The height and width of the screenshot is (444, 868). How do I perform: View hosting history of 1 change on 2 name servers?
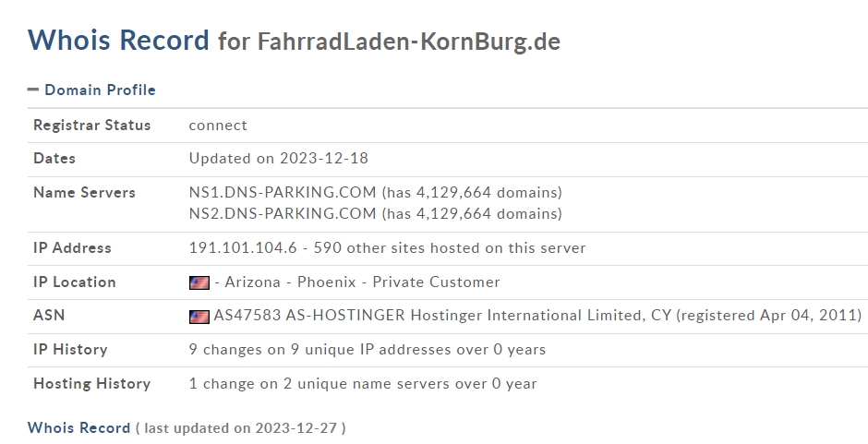pos(363,384)
